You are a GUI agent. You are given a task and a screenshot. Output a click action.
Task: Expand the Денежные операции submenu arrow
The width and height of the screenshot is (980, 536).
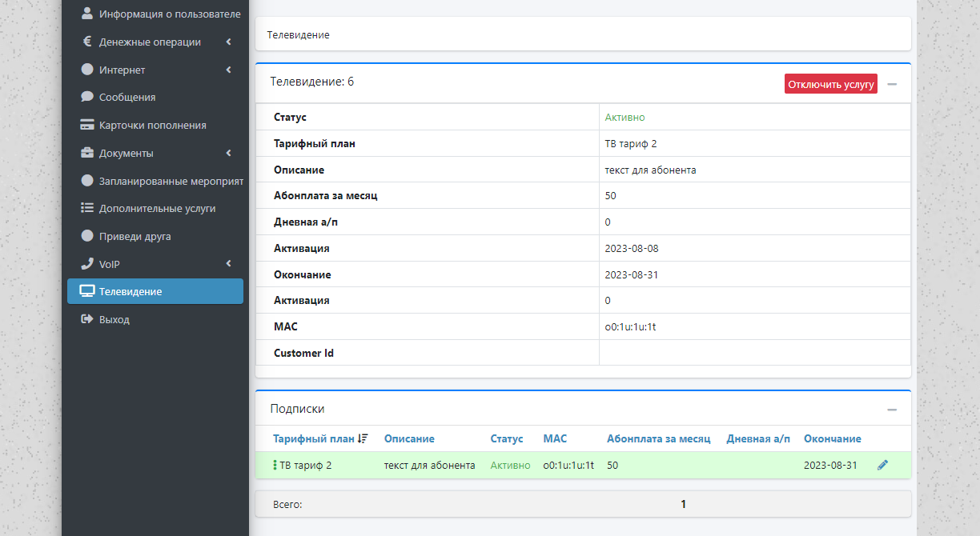(x=228, y=42)
